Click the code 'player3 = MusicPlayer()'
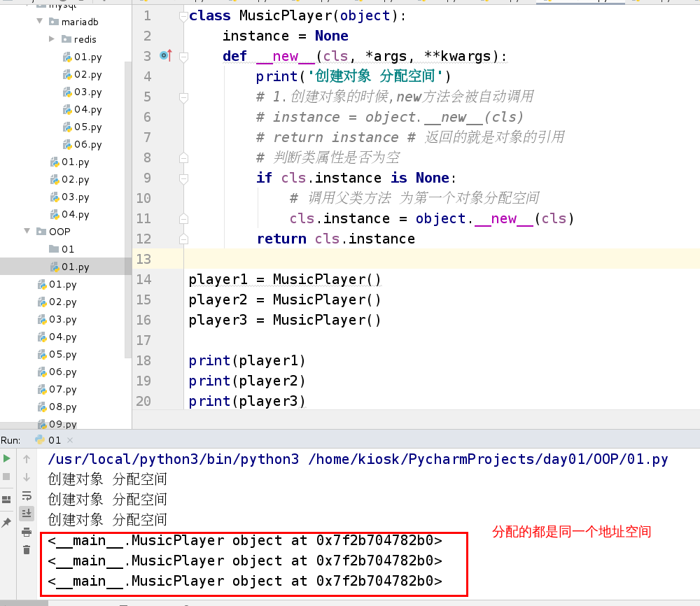The height and width of the screenshot is (606, 700). [285, 320]
